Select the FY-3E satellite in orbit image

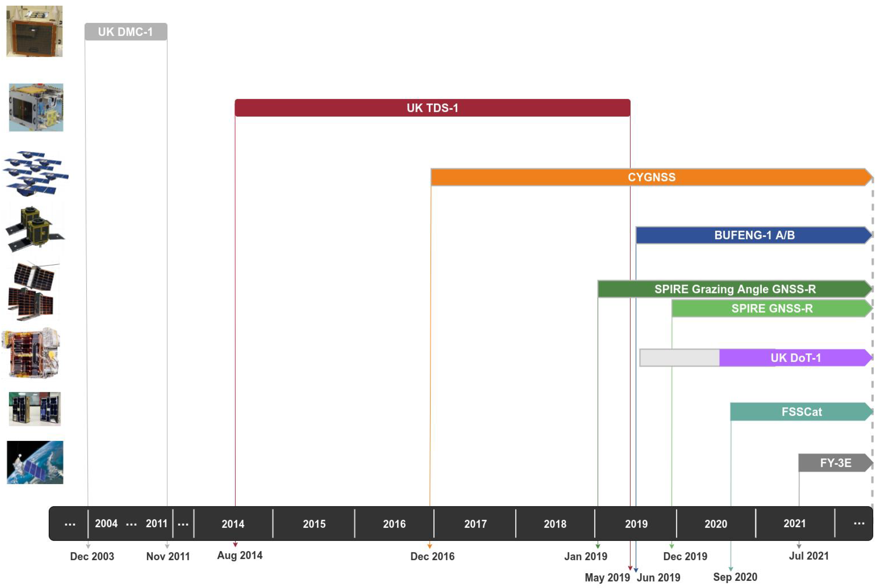pos(35,462)
